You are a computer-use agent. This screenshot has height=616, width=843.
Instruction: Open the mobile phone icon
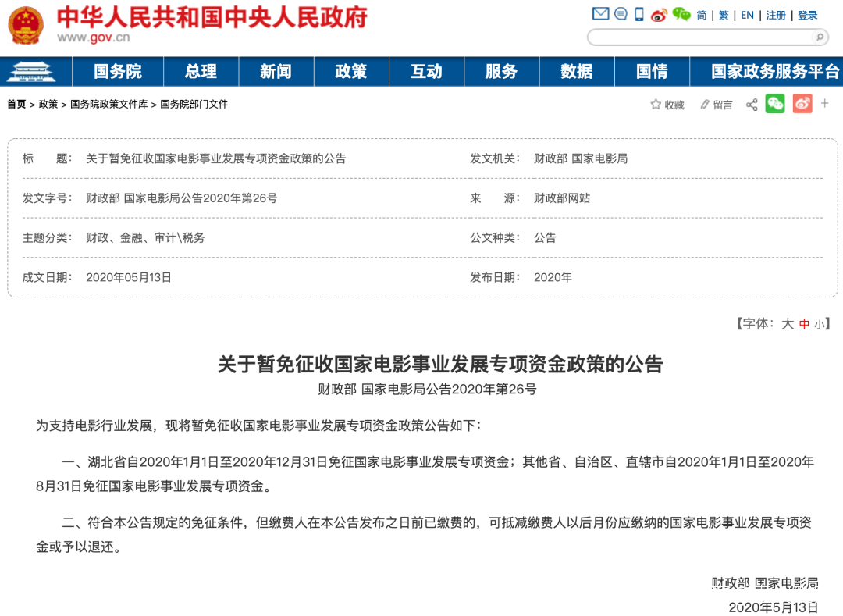click(x=639, y=15)
